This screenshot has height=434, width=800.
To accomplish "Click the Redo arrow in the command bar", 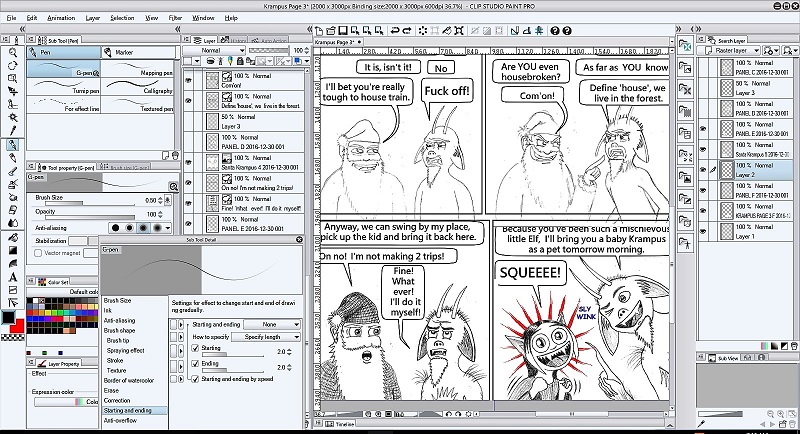I will coord(407,31).
